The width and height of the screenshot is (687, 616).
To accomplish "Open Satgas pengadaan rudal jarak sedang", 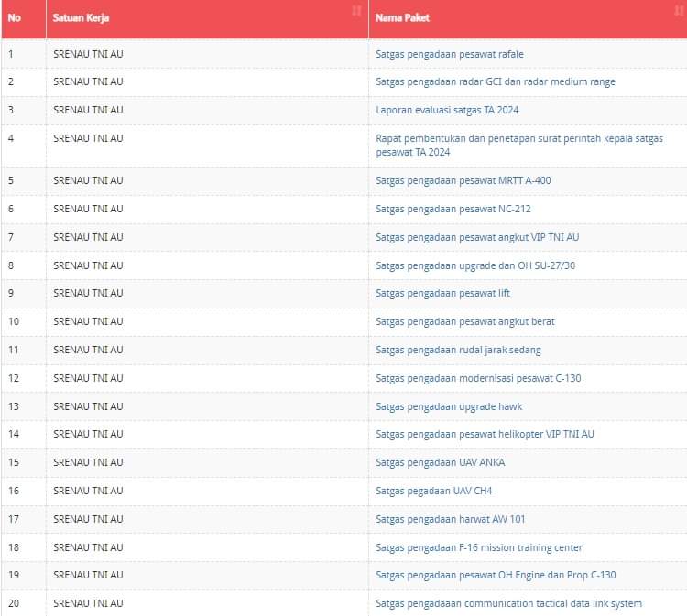I will point(458,350).
